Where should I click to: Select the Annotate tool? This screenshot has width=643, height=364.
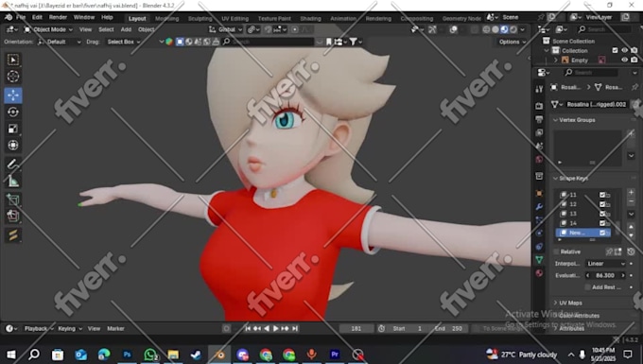(13, 165)
